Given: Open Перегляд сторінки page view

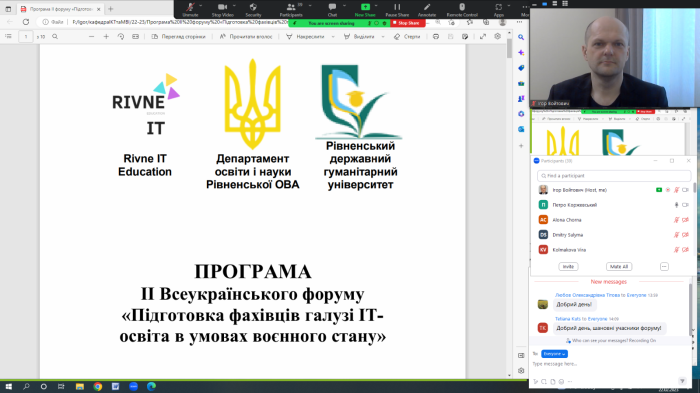Looking at the screenshot, I should click(179, 37).
